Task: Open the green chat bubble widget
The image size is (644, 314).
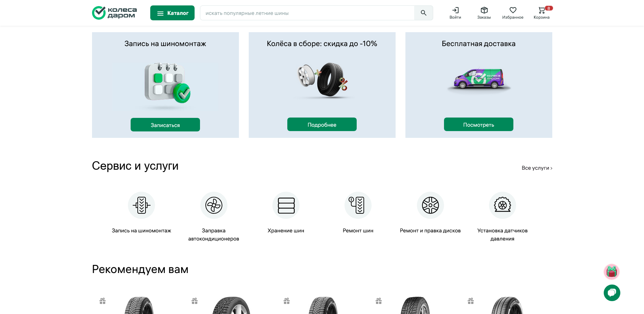Action: [612, 293]
